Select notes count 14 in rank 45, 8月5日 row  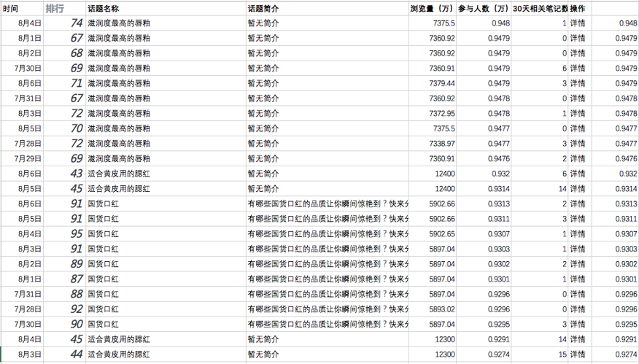pyautogui.click(x=540, y=189)
